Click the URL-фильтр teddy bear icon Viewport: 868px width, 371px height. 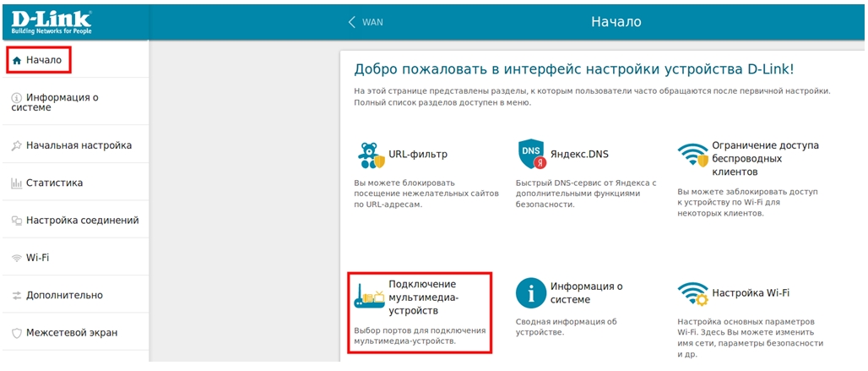click(x=369, y=155)
